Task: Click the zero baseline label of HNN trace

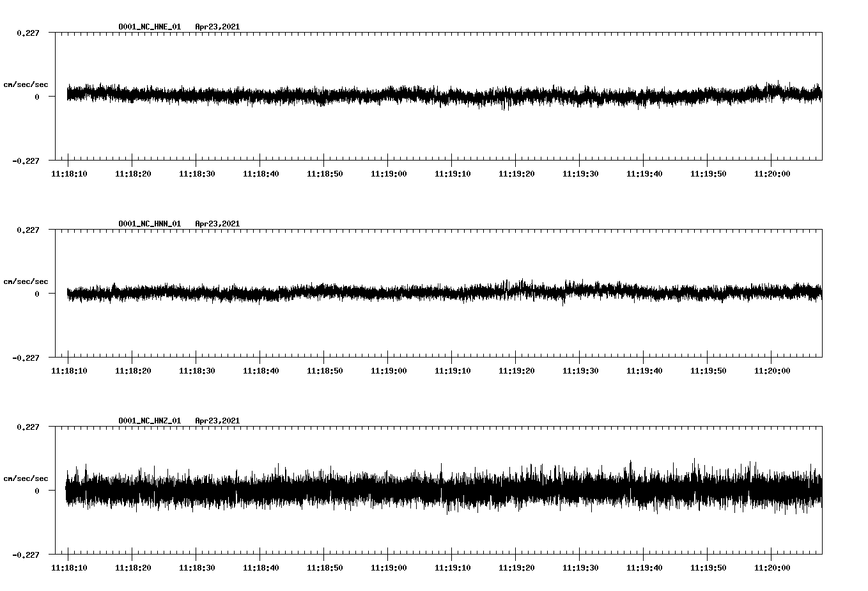Action: tap(37, 294)
